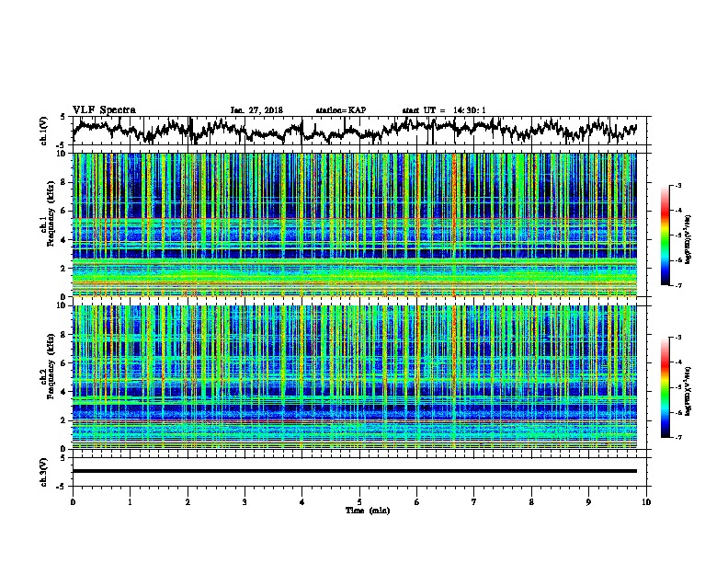Click time axis tick label '1'
The height and width of the screenshot is (563, 728).
(130, 502)
